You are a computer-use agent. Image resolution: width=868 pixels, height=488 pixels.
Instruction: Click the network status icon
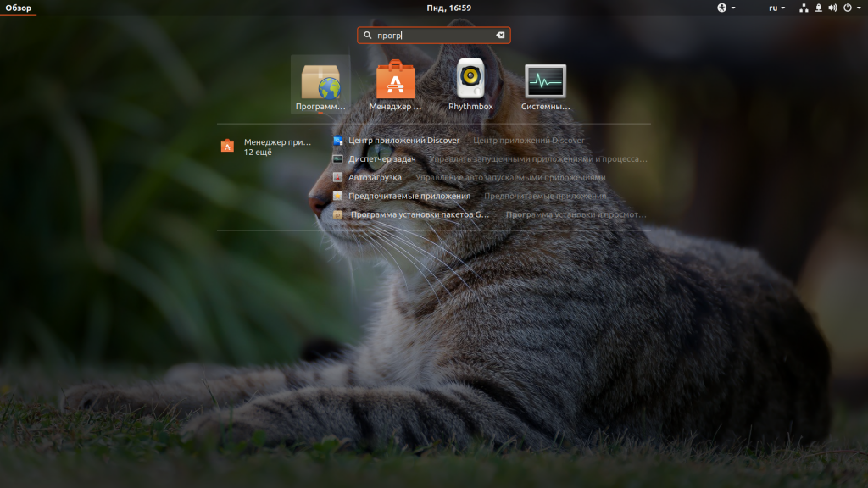click(804, 8)
